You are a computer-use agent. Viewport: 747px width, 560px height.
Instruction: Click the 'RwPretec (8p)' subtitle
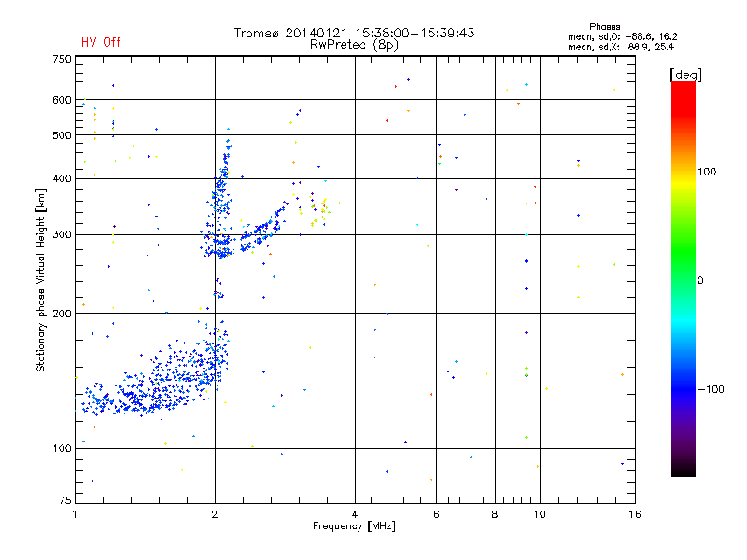tap(354, 45)
